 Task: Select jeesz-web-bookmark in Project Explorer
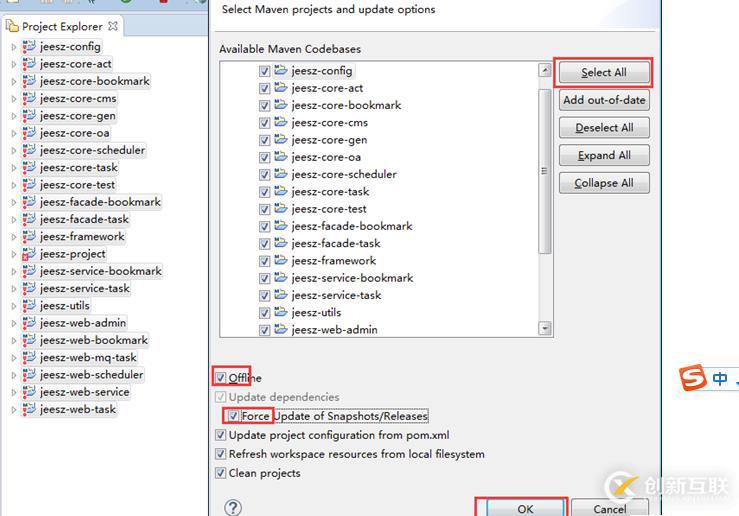pyautogui.click(x=94, y=340)
